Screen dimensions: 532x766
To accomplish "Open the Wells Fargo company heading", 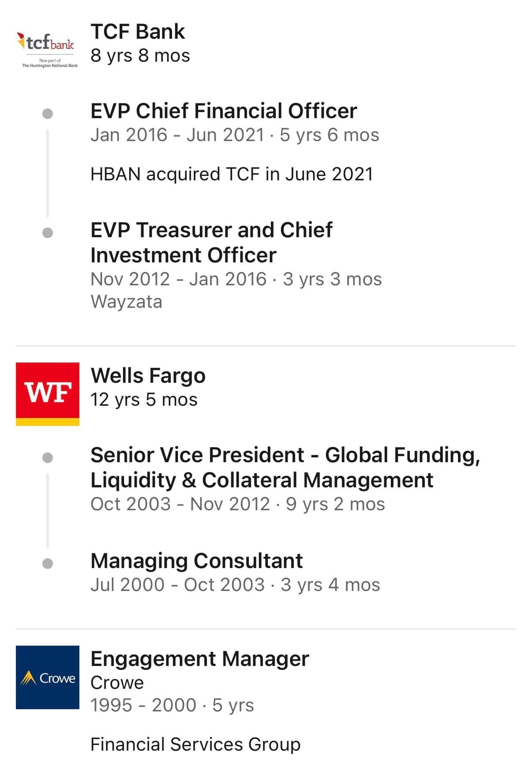I will 148,376.
